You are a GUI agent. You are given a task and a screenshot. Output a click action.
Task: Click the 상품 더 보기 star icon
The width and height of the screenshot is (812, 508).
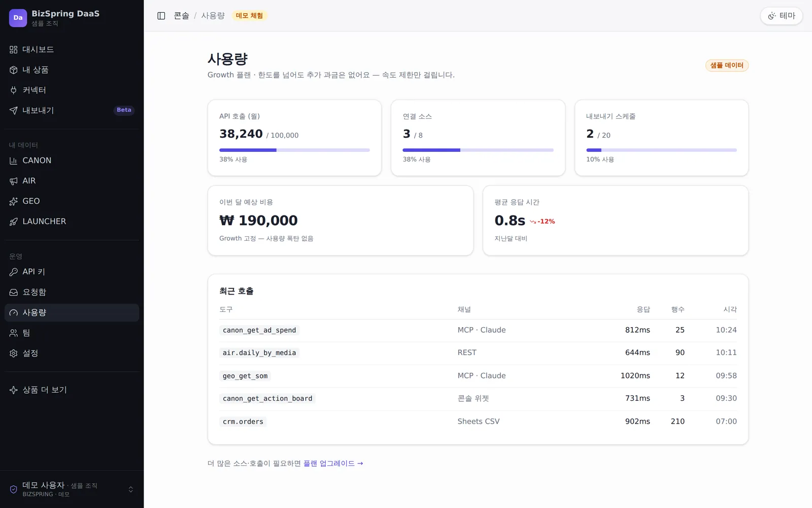(x=14, y=390)
